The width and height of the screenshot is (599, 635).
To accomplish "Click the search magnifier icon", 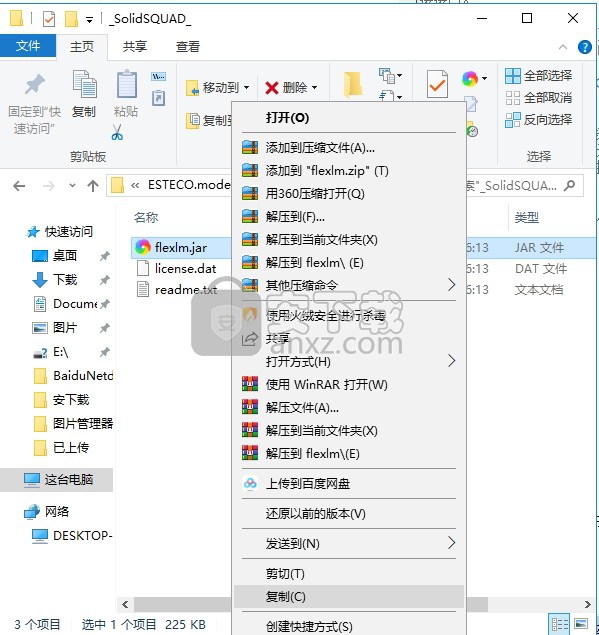I will click(569, 185).
